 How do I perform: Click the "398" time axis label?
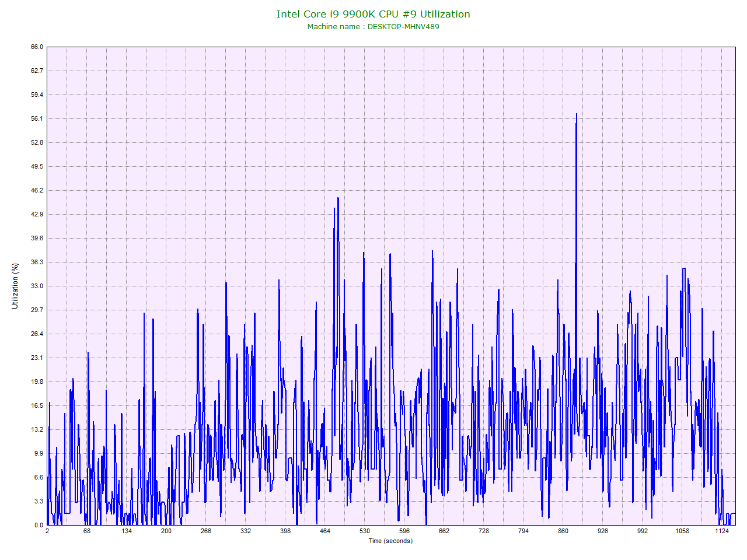(x=285, y=531)
